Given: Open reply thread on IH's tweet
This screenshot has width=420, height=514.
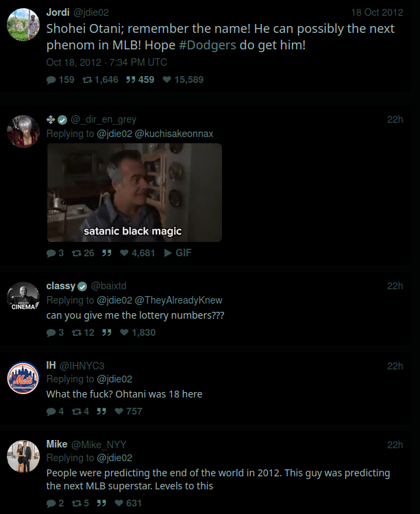Looking at the screenshot, I should (x=51, y=411).
